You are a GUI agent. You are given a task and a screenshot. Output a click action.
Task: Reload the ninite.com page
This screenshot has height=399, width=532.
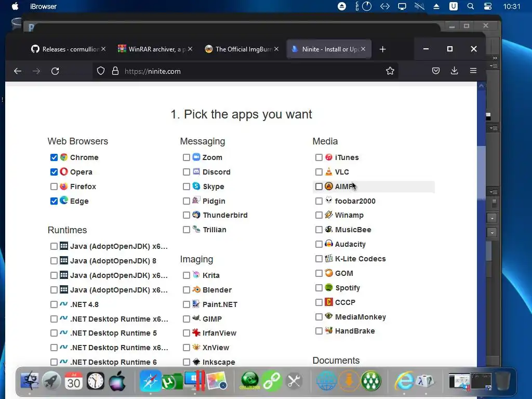[x=55, y=71]
